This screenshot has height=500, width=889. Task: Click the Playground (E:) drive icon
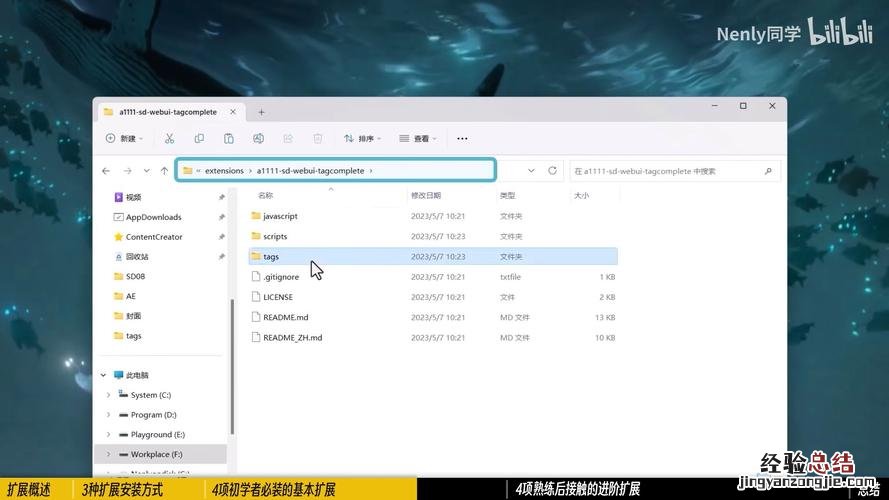(x=123, y=435)
